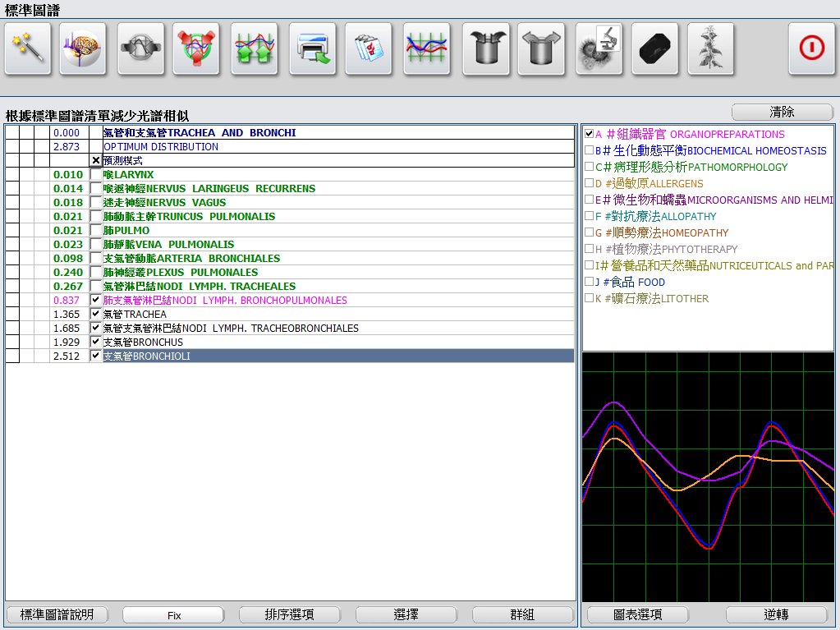Click the printer icon in toolbar
This screenshot has width=840, height=630.
point(312,49)
